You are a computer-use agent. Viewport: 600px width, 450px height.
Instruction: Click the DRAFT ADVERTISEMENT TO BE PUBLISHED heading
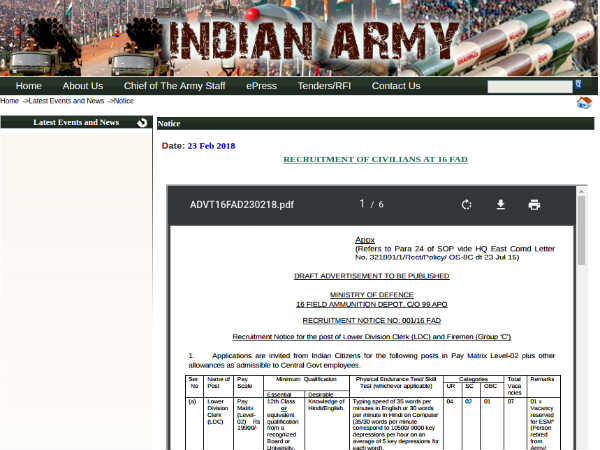(372, 276)
